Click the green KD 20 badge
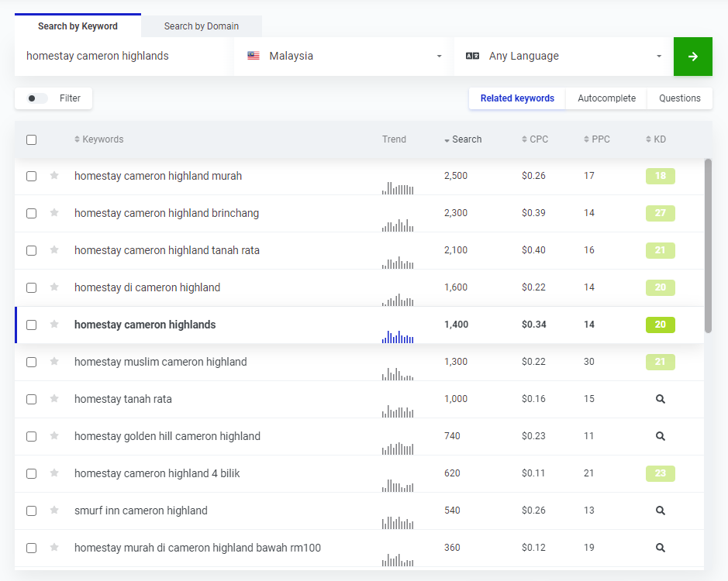Image resolution: width=728 pixels, height=581 pixels. [660, 325]
